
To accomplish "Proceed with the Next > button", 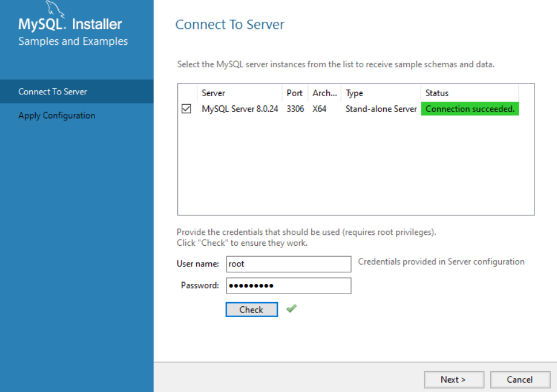I will pos(453,379).
